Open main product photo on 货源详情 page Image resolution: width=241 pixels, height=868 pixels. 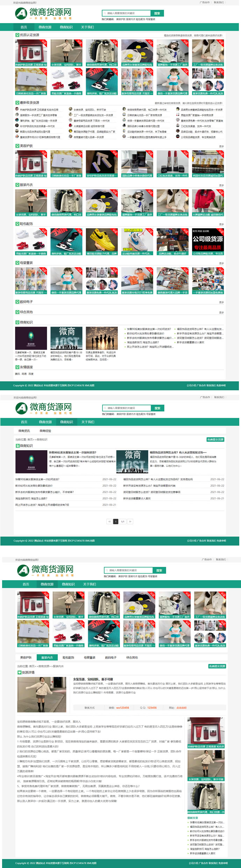[42, 695]
